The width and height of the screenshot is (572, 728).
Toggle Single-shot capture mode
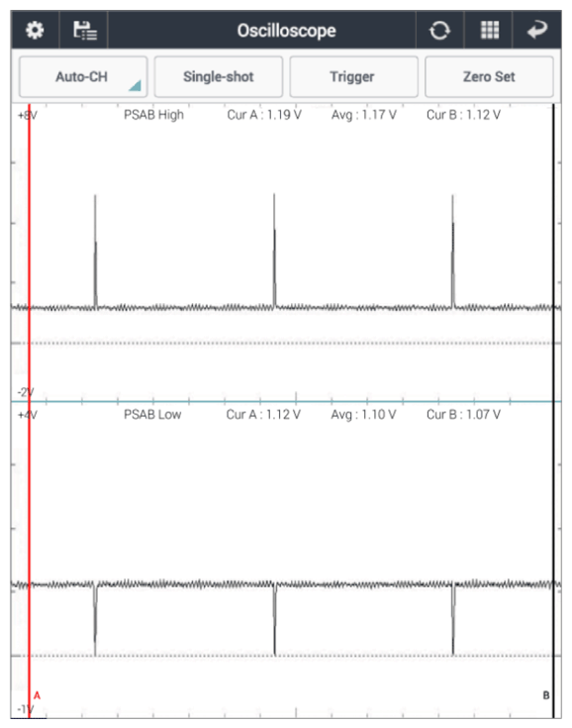pyautogui.click(x=218, y=76)
